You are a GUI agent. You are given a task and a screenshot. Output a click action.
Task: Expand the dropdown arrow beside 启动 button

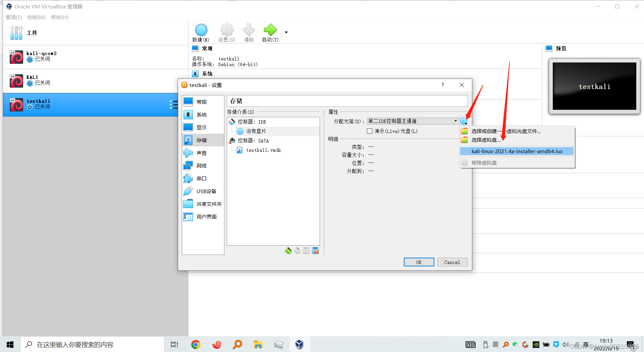pyautogui.click(x=286, y=32)
